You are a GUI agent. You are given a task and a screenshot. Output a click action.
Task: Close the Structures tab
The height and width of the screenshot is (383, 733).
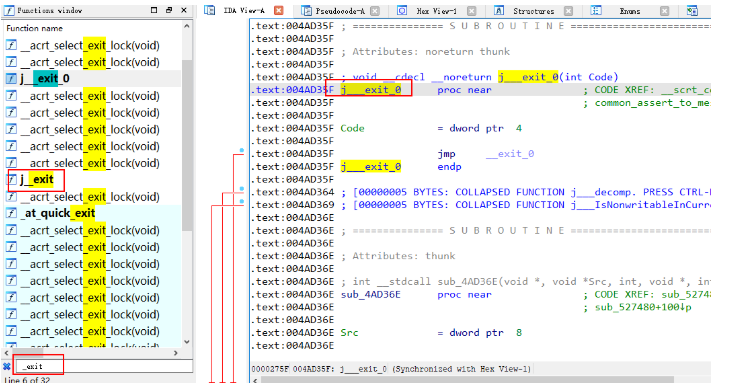568,11
